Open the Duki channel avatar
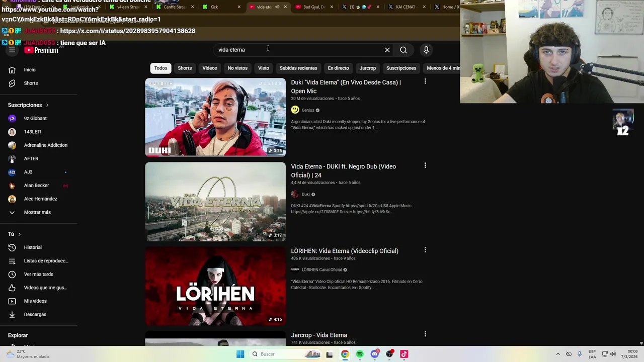 (295, 194)
